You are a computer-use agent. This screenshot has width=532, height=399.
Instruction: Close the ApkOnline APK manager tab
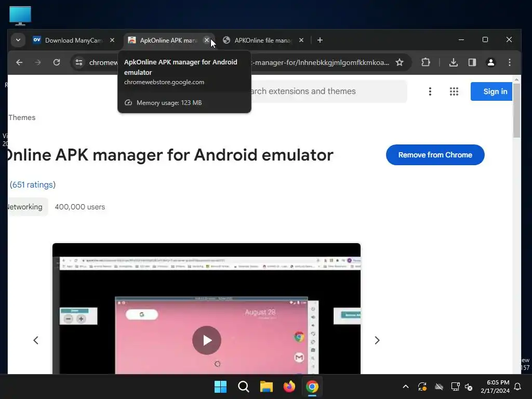(x=207, y=40)
